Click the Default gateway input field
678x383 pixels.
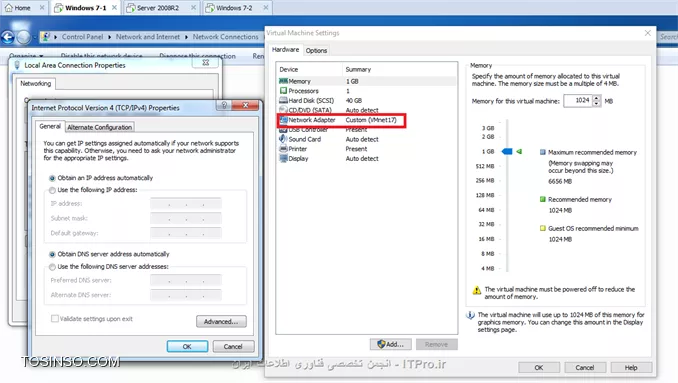pyautogui.click(x=186, y=233)
